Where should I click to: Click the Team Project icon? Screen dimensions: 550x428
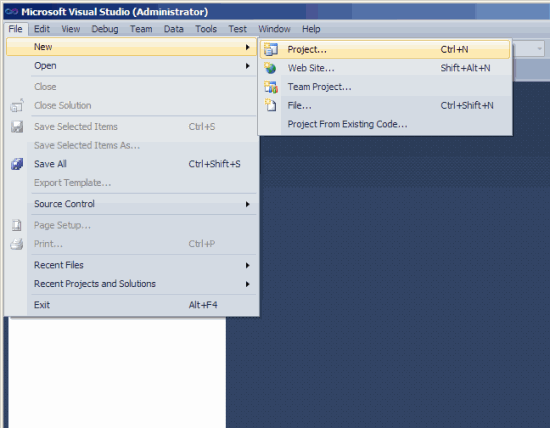click(x=271, y=87)
